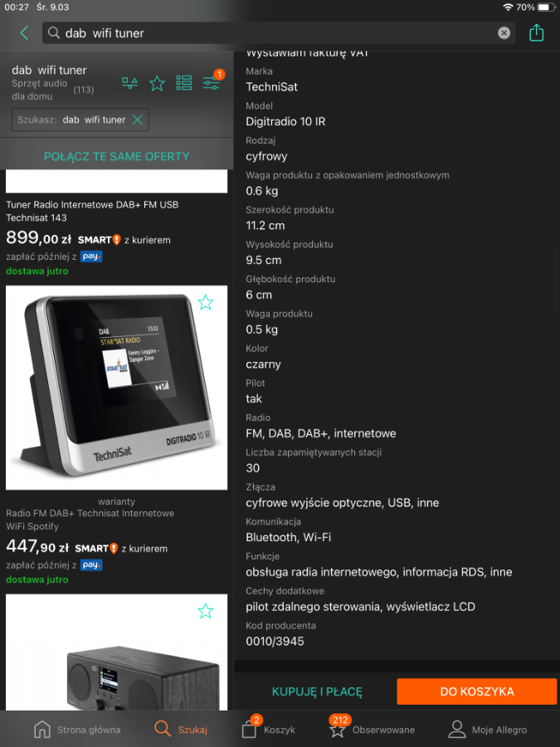
Task: Clear the search field with X icon
Action: [x=504, y=33]
